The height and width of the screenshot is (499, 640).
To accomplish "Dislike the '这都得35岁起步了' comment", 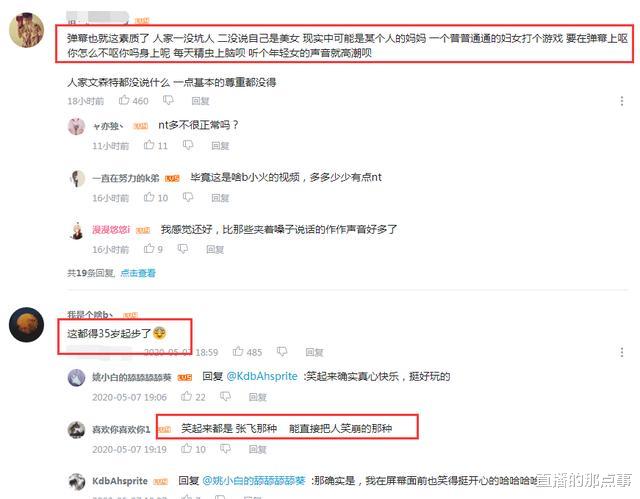I will [282, 352].
